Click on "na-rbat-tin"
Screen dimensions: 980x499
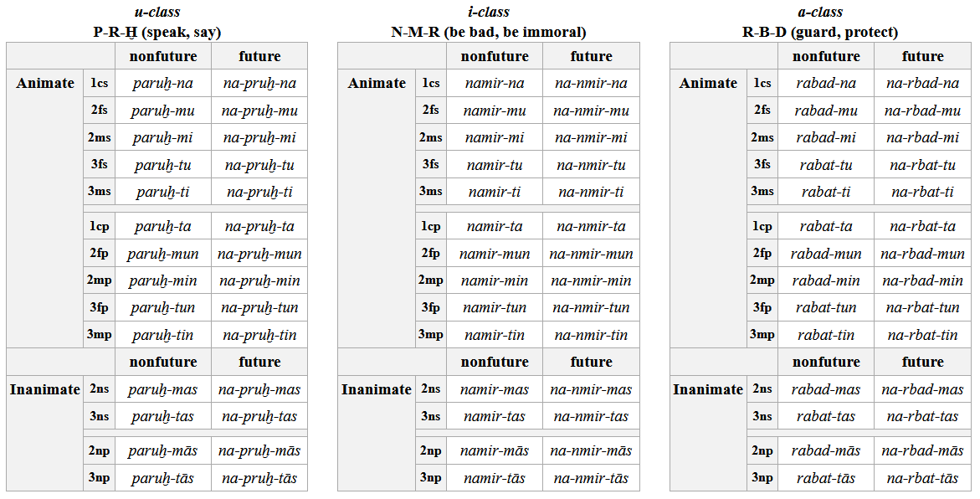pyautogui.click(x=922, y=335)
